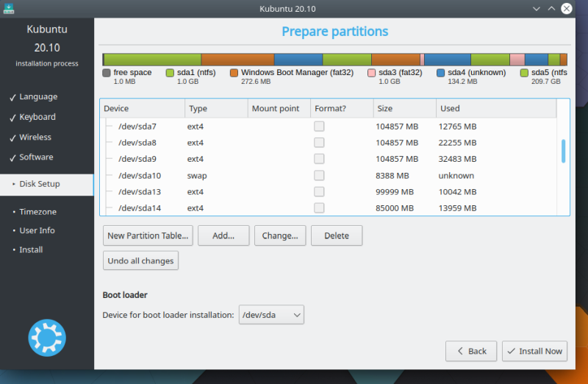Click the blue sda4 (unknown) legend swatch
The height and width of the screenshot is (384, 588).
440,73
